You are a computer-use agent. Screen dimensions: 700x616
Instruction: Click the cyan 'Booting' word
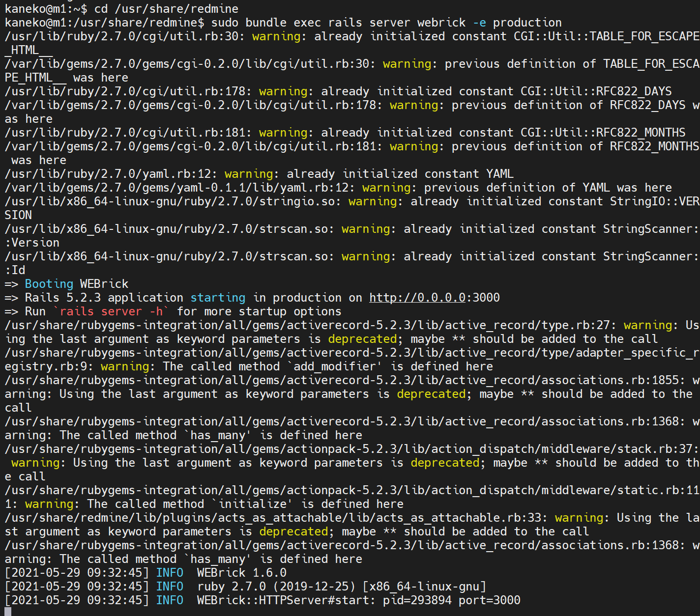(x=49, y=284)
